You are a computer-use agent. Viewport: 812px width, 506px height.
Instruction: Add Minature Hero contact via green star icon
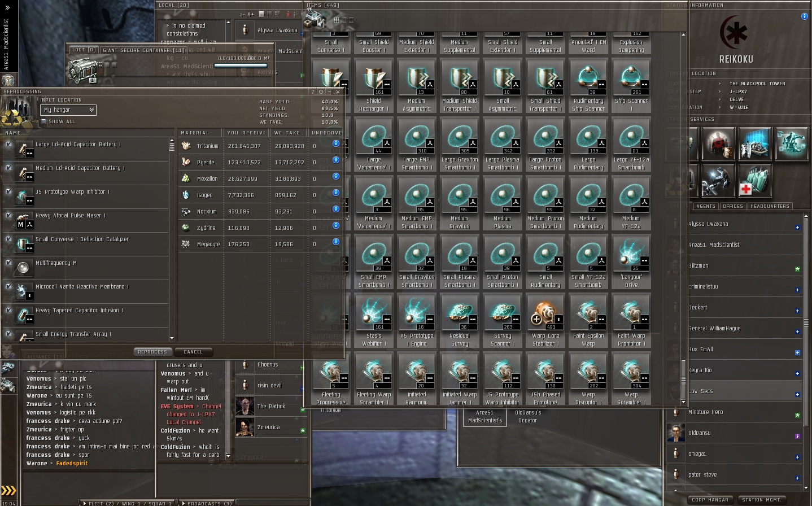click(x=797, y=415)
